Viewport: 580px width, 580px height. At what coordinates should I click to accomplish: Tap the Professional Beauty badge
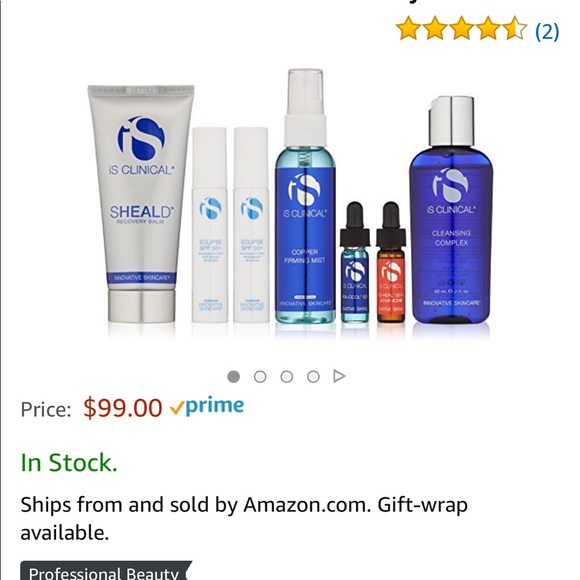106,570
